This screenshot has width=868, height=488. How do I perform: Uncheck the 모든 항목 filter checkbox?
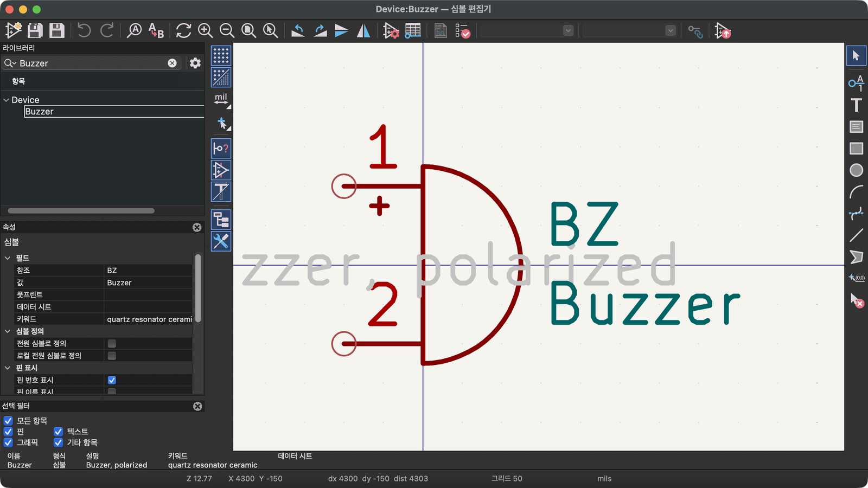(x=8, y=421)
